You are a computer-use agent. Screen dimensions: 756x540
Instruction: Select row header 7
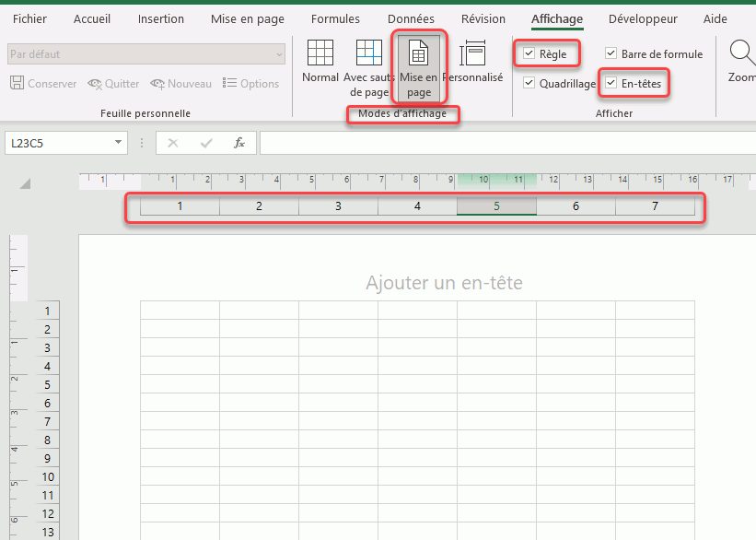[48, 421]
